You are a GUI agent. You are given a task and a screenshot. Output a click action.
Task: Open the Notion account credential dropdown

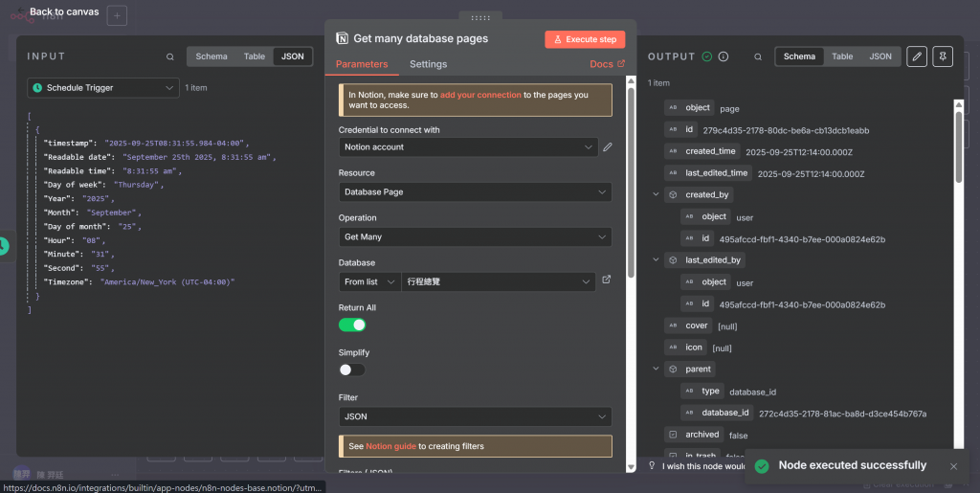point(468,147)
